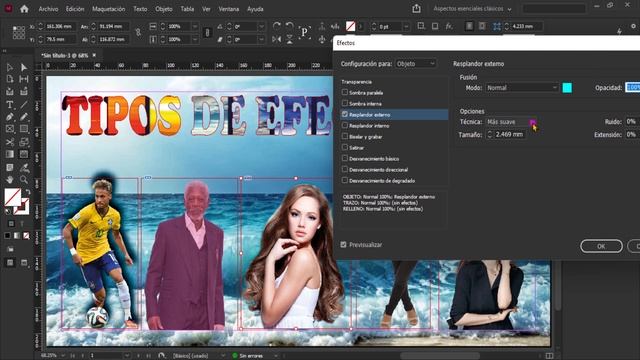The width and height of the screenshot is (640, 360).
Task: Select the Gradient Feather tool
Action: [24, 154]
